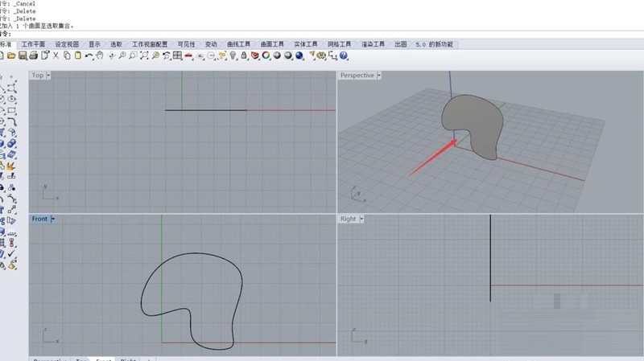Open the Perspective viewport dropdown arrow
Image resolution: width=644 pixels, height=361 pixels.
point(379,76)
